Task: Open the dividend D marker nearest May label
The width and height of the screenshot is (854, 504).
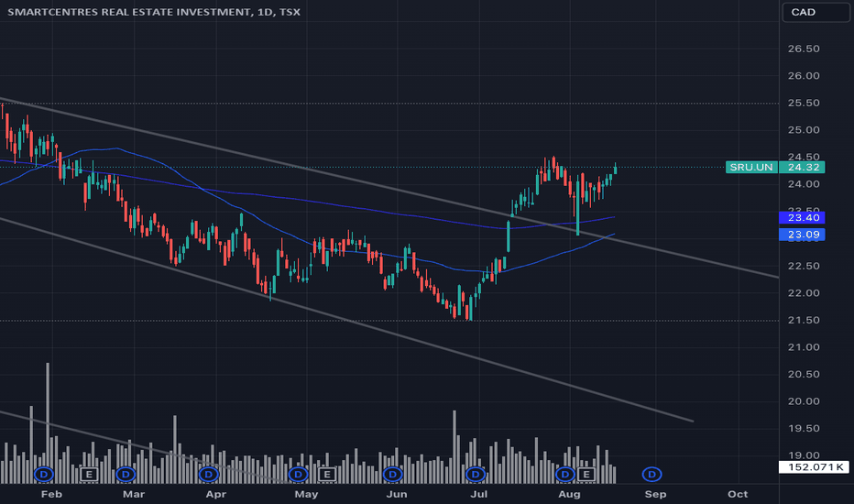Action: 298,475
